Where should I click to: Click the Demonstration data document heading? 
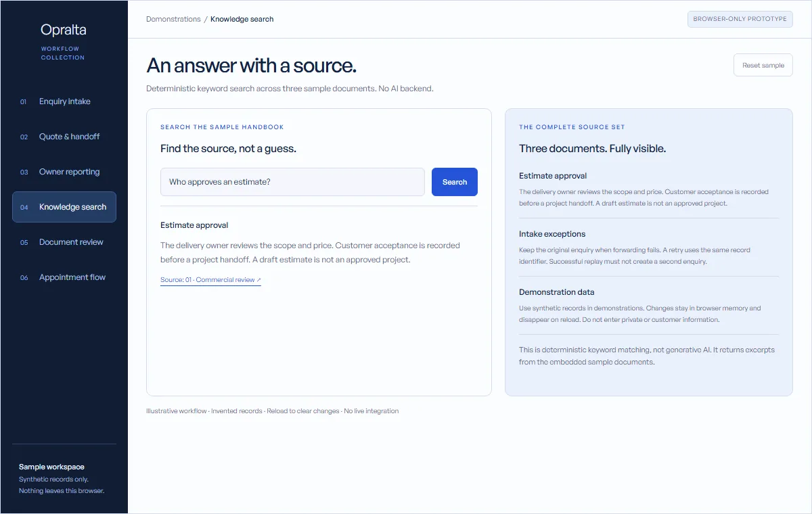(557, 292)
